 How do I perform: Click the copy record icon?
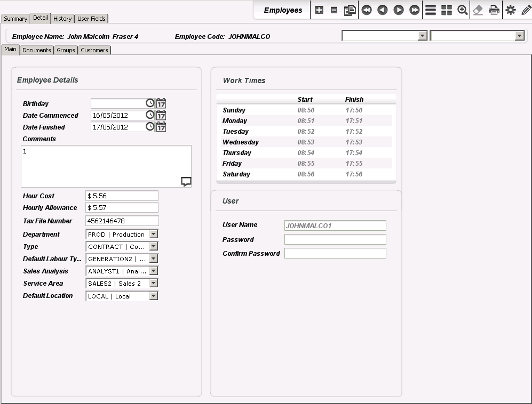(350, 10)
